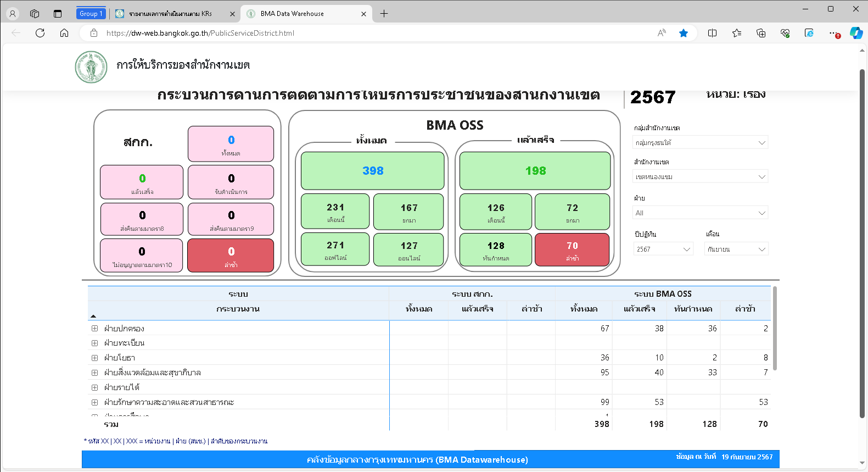Open the read aloud icon in address bar

(x=662, y=33)
